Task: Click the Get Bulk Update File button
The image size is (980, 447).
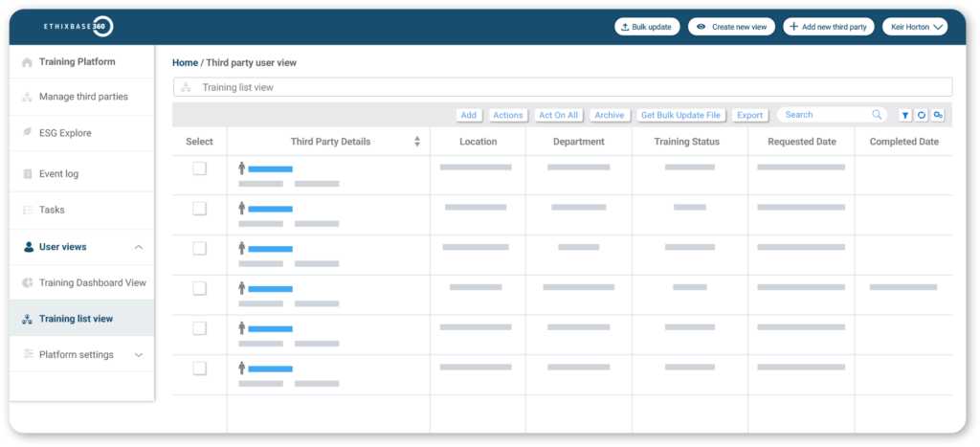Action: [x=679, y=115]
